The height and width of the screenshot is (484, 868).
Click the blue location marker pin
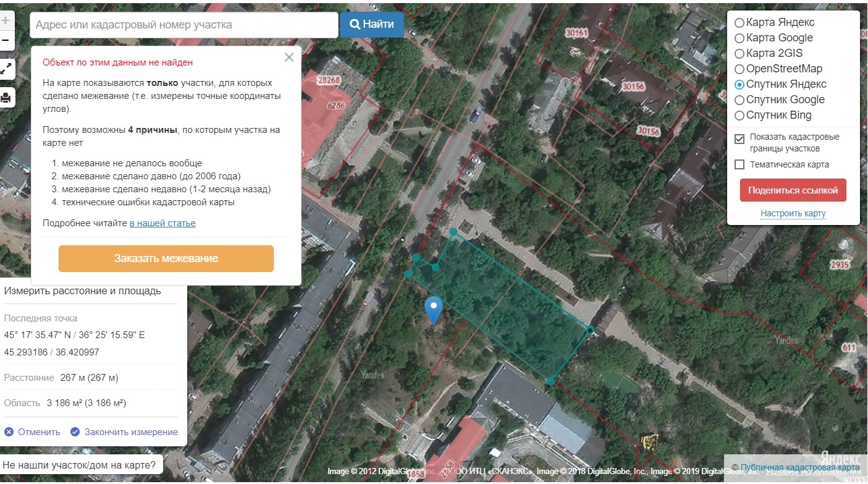(434, 309)
